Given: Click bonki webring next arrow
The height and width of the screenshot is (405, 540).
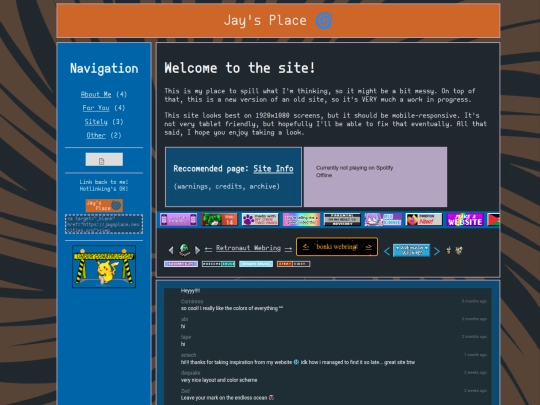Looking at the screenshot, I should click(368, 247).
